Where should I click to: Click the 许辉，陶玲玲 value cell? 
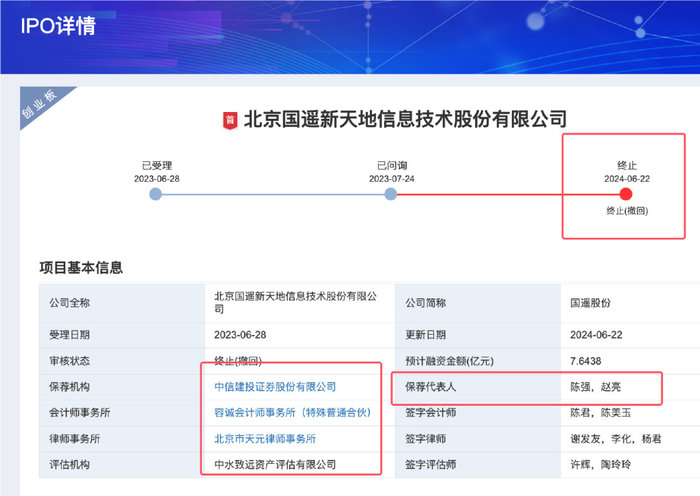point(630,464)
